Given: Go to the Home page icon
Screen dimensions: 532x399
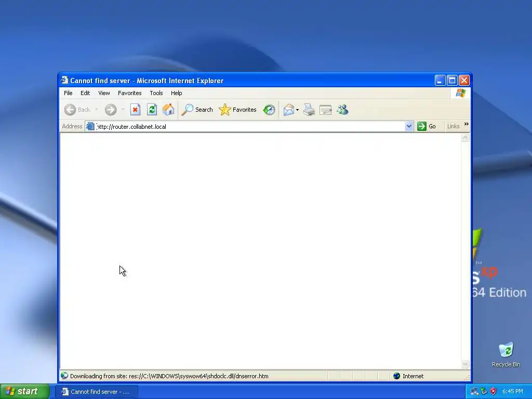Looking at the screenshot, I should click(168, 110).
